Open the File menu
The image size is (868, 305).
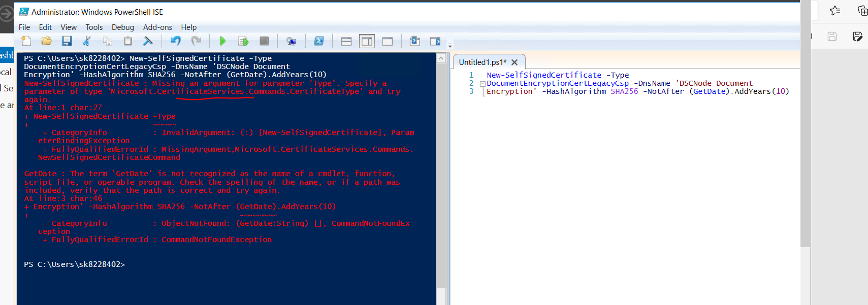(24, 27)
